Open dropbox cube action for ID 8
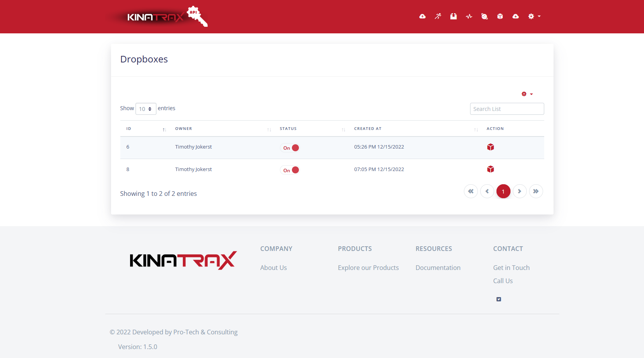Viewport: 644px width, 358px height. [x=490, y=169]
